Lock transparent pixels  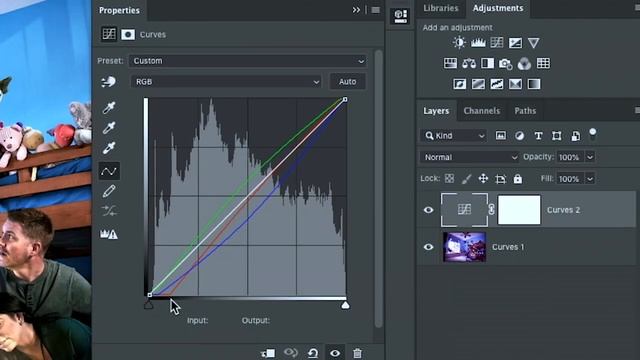(449, 178)
